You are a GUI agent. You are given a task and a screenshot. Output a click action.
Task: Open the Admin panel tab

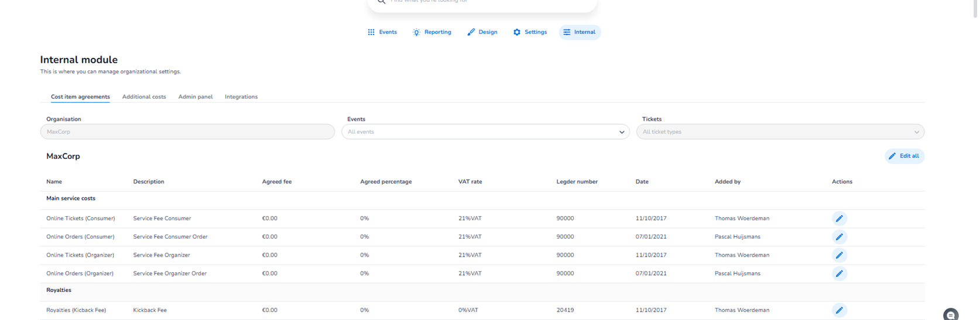tap(196, 97)
